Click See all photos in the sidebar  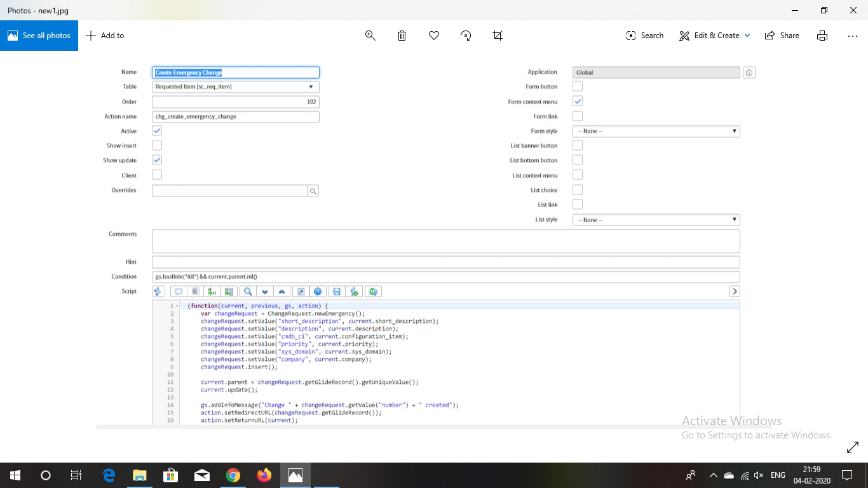tap(39, 36)
